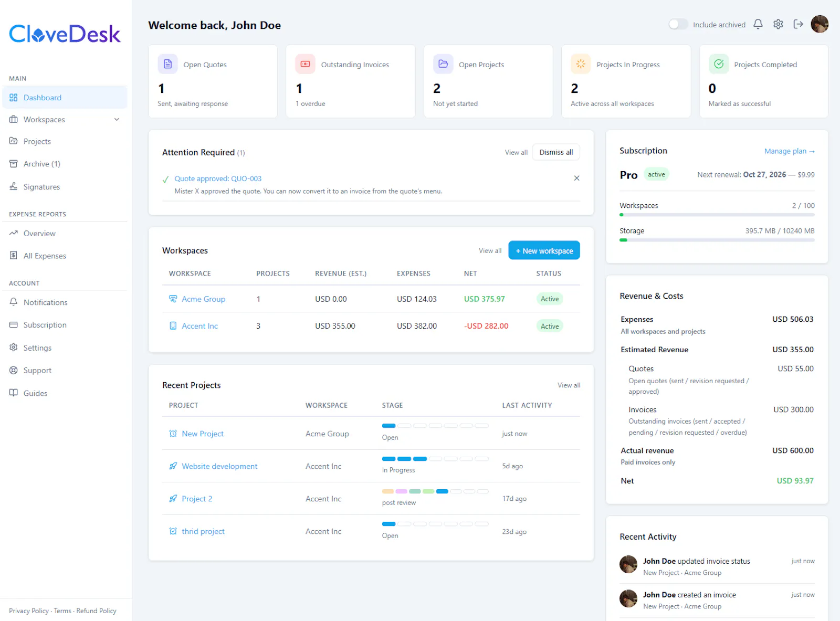Click the rocket icon beside Project 2

173,499
